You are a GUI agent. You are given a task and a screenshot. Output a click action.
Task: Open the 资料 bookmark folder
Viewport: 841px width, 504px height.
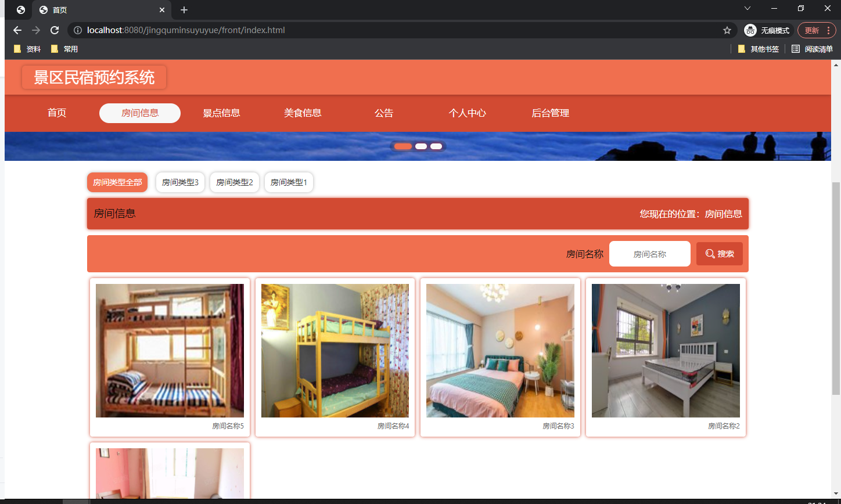27,49
